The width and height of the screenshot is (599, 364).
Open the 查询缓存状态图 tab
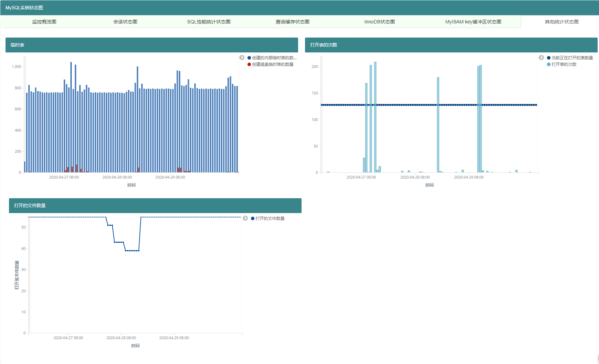[x=292, y=22]
